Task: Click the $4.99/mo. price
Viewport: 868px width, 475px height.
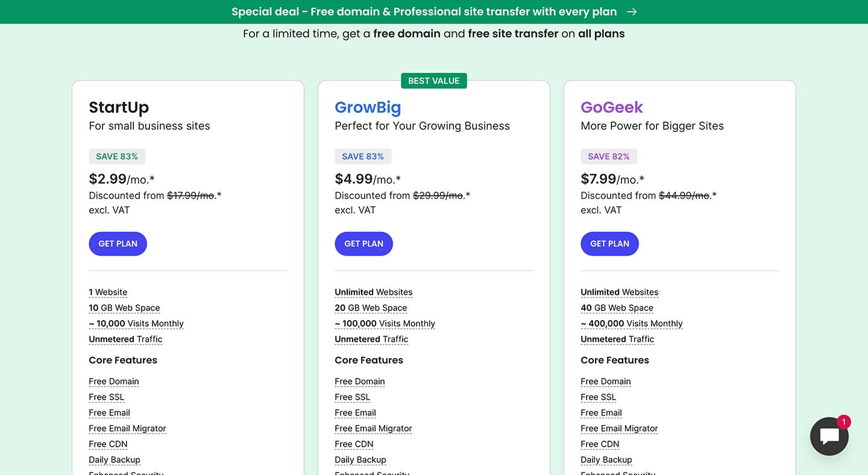Action: 368,179
